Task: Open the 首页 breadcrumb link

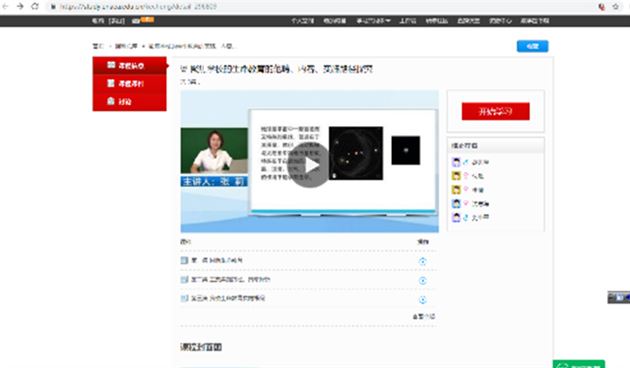Action: tap(98, 46)
